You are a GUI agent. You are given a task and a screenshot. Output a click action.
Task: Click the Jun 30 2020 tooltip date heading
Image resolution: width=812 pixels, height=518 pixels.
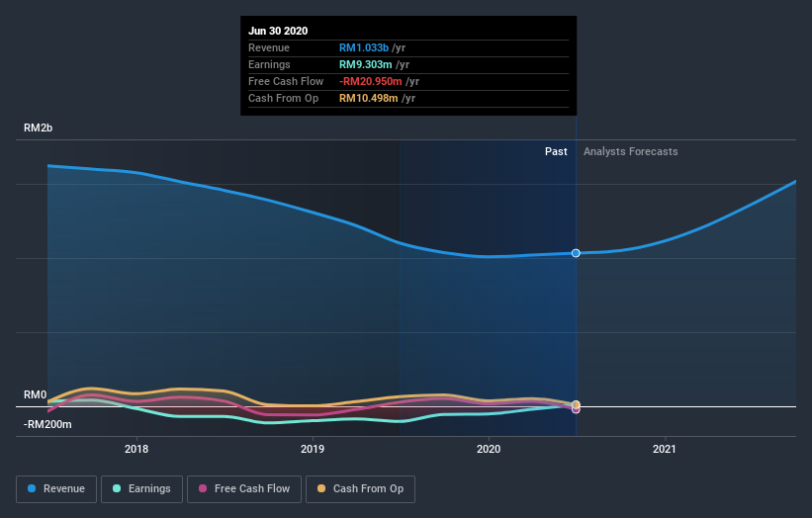click(x=278, y=31)
